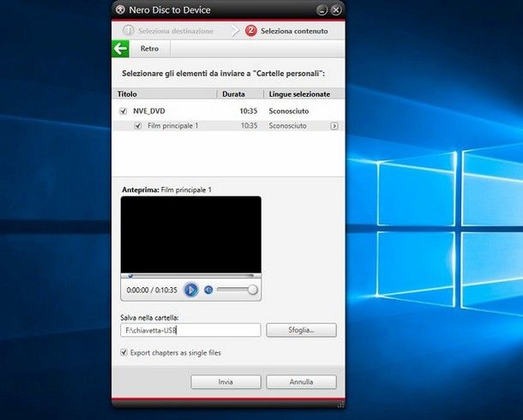Click the Salva nella cartella path field

190,330
